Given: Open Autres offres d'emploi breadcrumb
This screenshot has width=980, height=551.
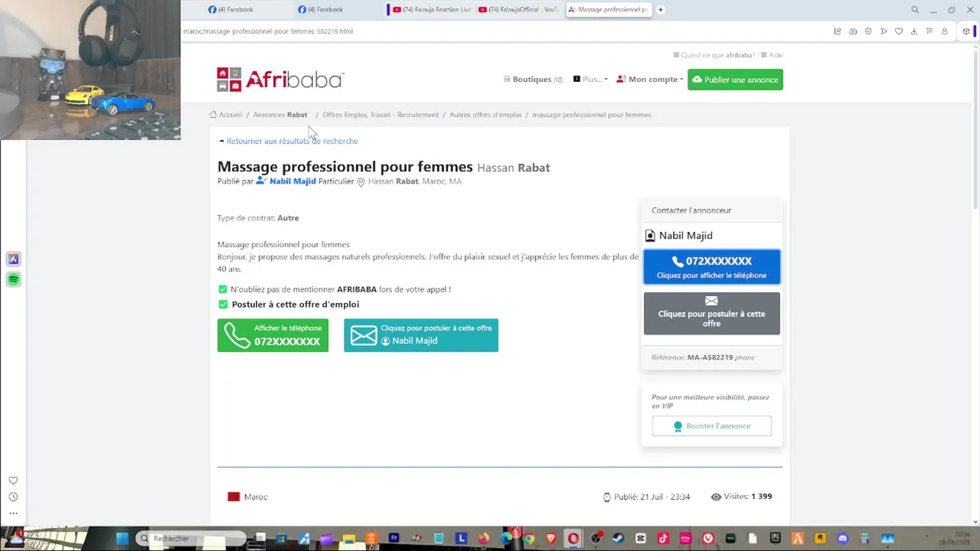Looking at the screenshot, I should (x=485, y=115).
